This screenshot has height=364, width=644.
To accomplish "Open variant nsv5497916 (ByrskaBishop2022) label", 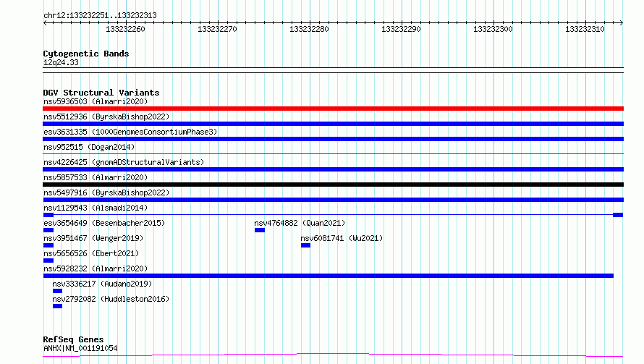I will (x=106, y=192).
